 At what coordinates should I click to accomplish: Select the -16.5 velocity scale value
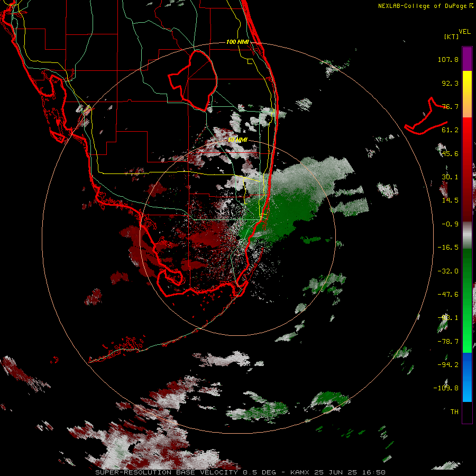(448, 248)
